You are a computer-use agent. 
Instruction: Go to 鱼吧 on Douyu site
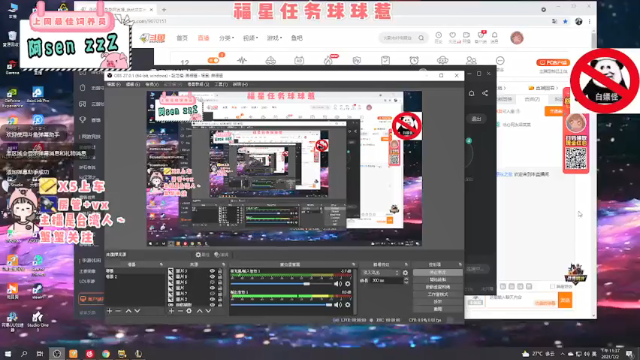297,38
